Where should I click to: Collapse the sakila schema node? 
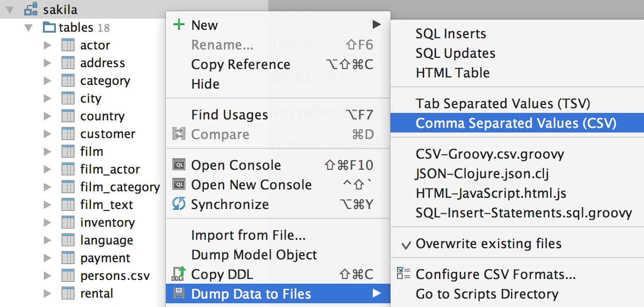coord(11,9)
